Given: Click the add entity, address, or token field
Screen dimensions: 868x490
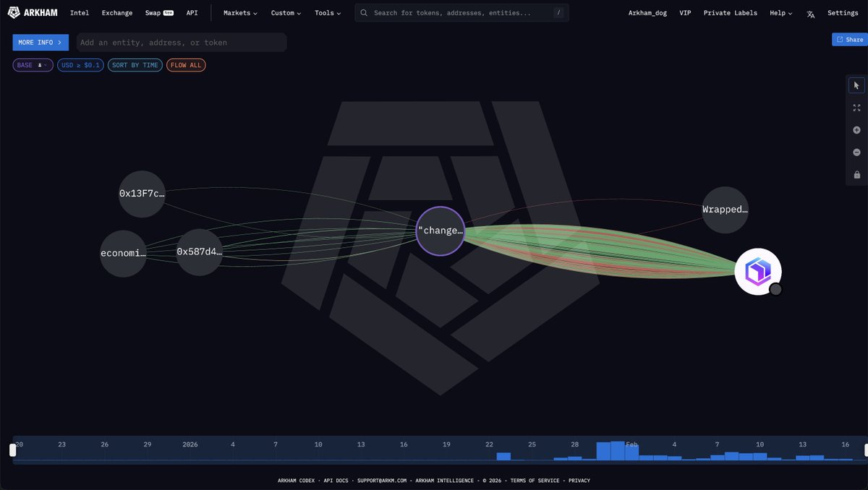Looking at the screenshot, I should click(182, 43).
